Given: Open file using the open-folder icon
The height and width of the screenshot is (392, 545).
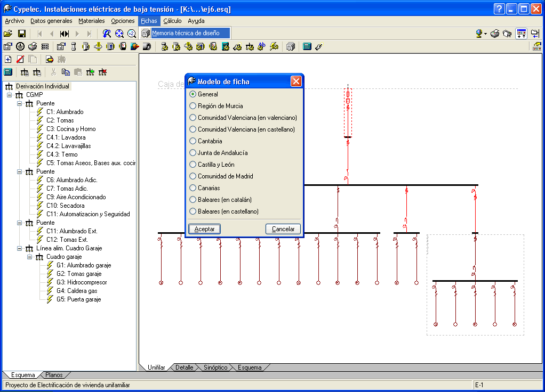Looking at the screenshot, I should 8,34.
